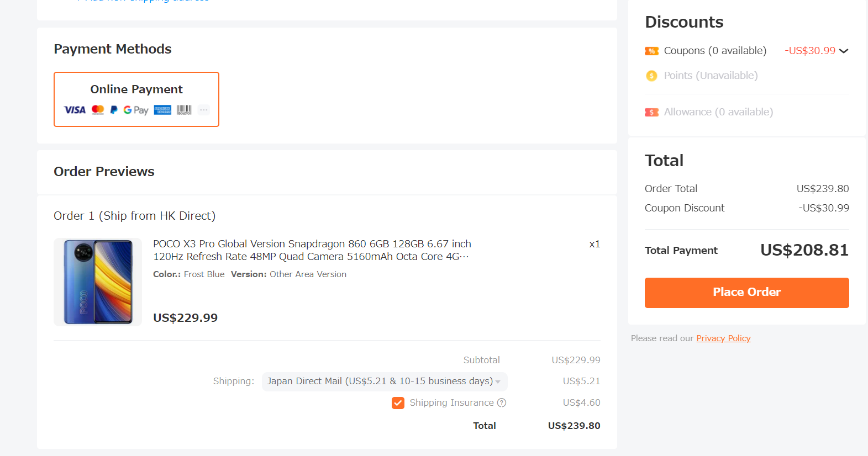Click the x1 quantity label
Screen dimensions: 868x456
tap(595, 244)
